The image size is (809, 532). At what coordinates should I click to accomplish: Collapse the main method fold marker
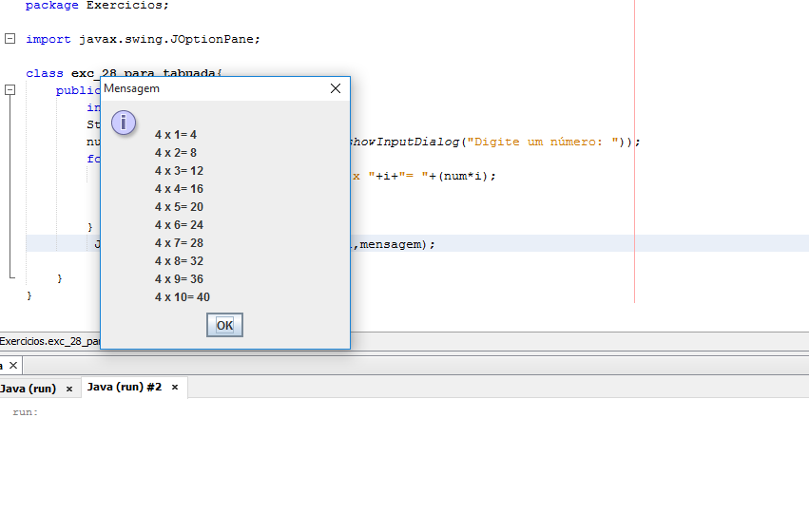click(x=10, y=90)
